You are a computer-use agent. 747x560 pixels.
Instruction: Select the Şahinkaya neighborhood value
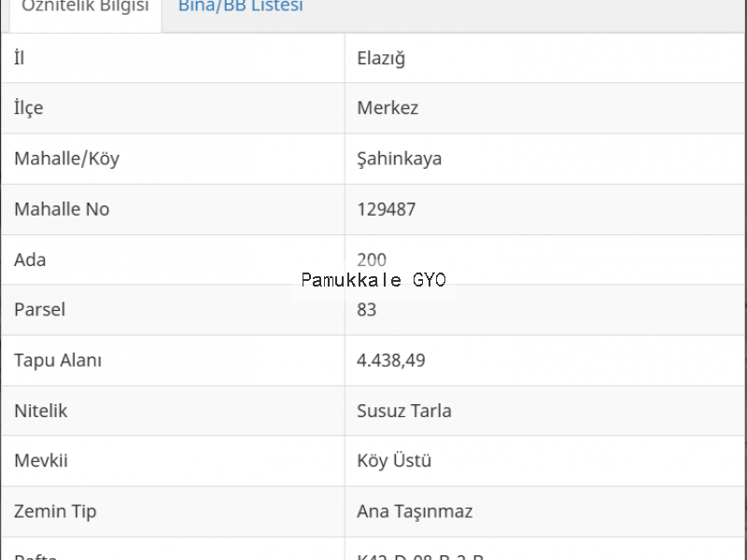pos(400,159)
